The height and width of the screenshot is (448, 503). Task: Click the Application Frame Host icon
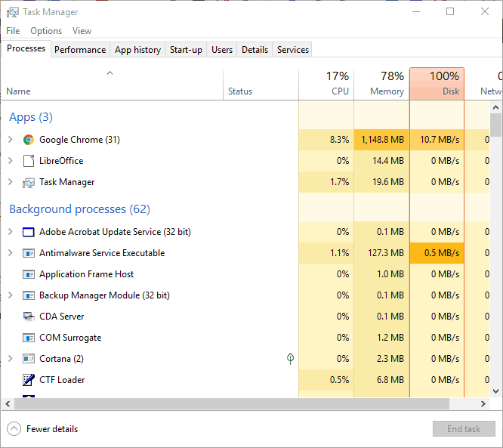(29, 274)
